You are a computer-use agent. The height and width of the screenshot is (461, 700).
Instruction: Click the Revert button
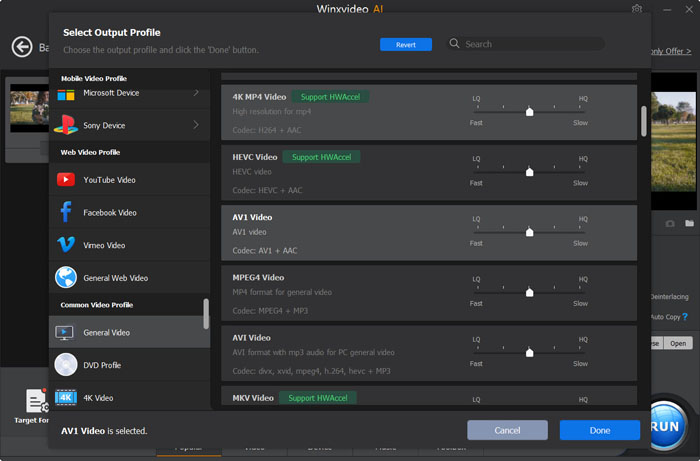pyautogui.click(x=406, y=45)
